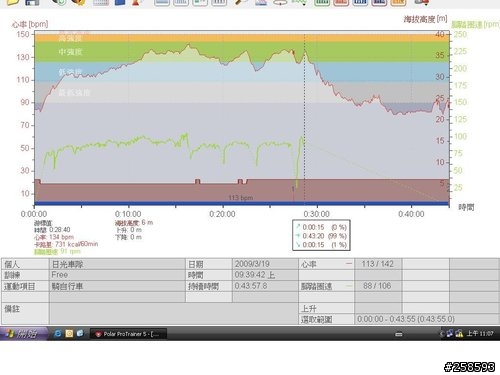Click the yellow warning shield tray icon

[x=459, y=333]
